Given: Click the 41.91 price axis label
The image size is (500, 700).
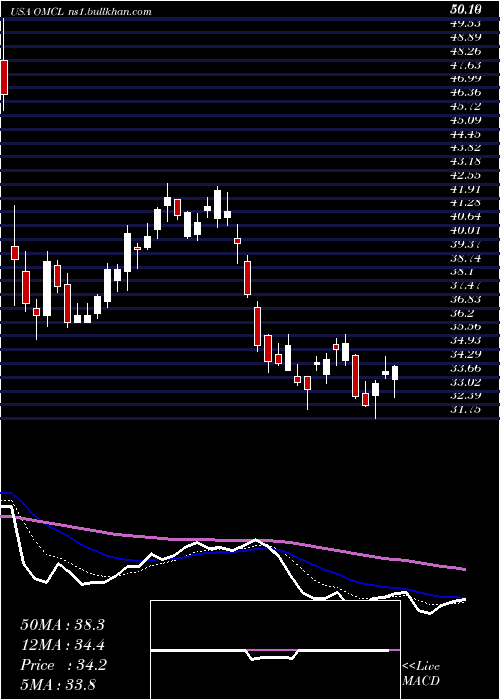Looking at the screenshot, I should click(x=465, y=189).
